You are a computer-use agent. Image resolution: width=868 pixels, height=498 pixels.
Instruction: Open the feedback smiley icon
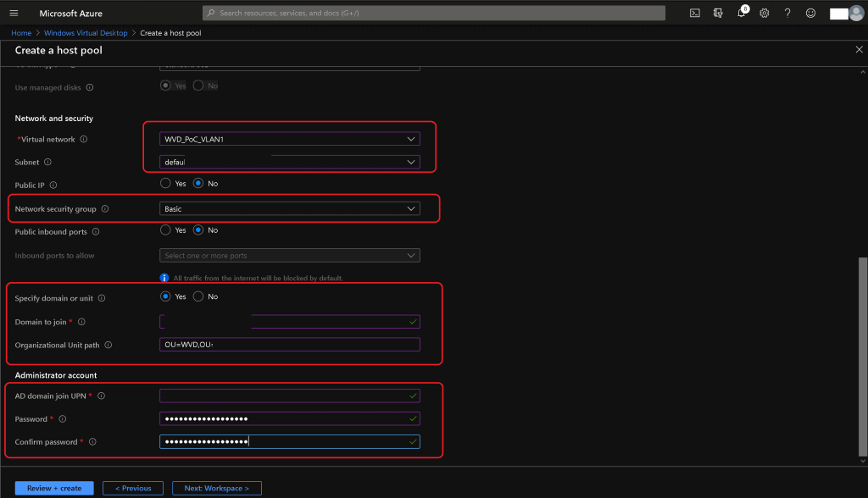point(810,14)
